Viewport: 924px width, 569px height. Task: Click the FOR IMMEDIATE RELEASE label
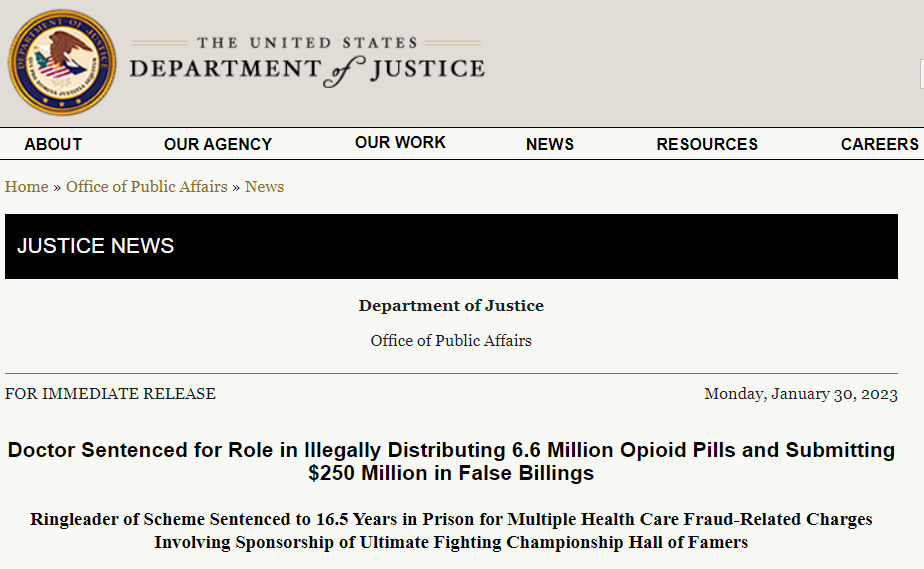click(110, 393)
